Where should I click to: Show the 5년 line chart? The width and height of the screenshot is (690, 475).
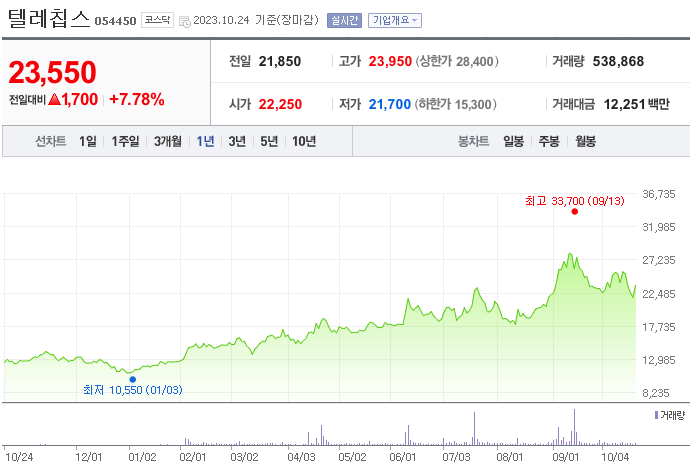269,141
